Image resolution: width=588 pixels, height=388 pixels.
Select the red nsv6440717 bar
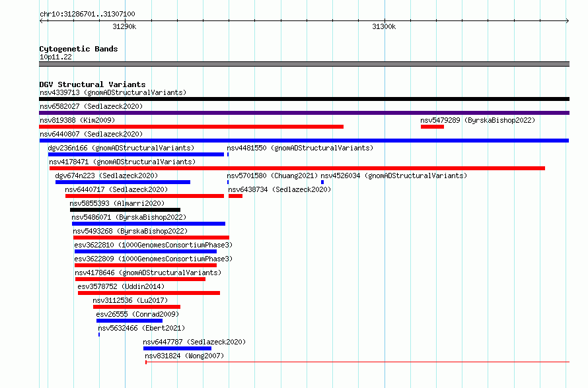145,196
